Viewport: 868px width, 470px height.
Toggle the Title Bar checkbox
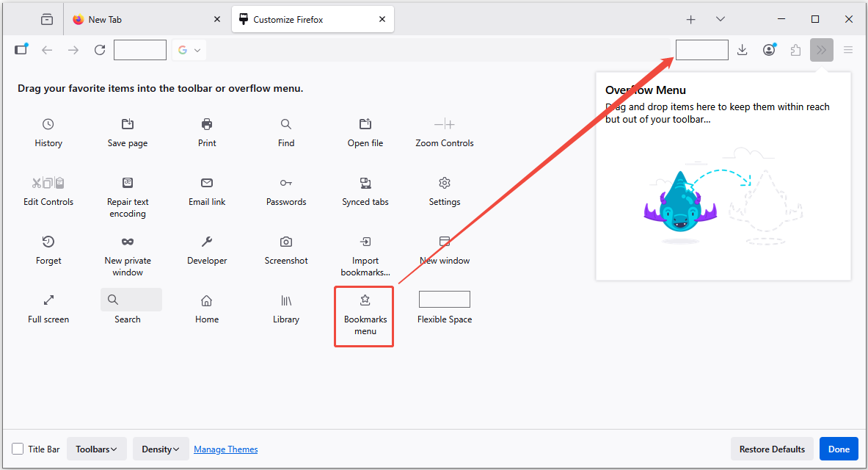point(16,449)
